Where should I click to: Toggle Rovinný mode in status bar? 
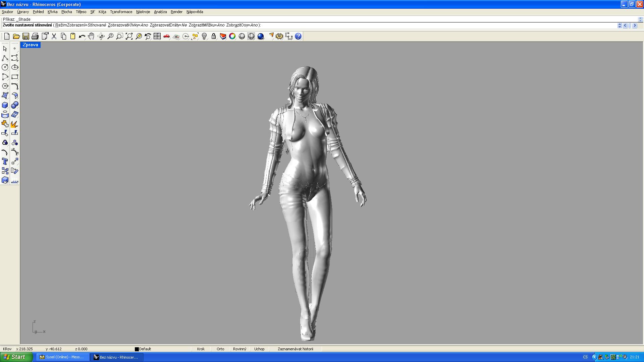(239, 349)
